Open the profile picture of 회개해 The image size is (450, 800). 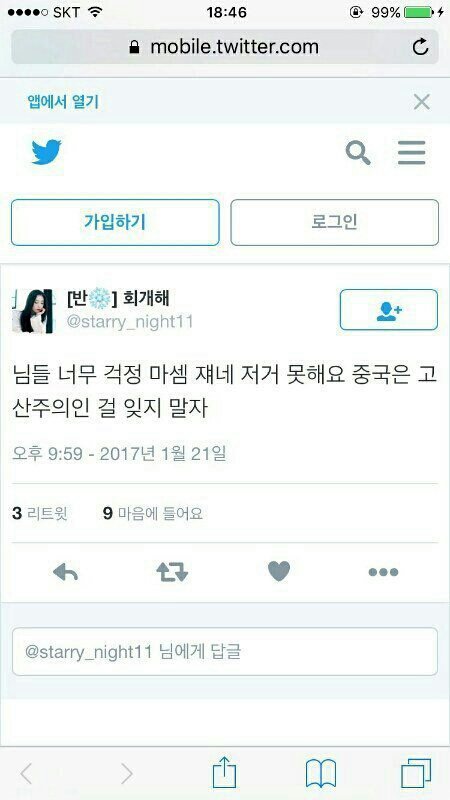(33, 311)
